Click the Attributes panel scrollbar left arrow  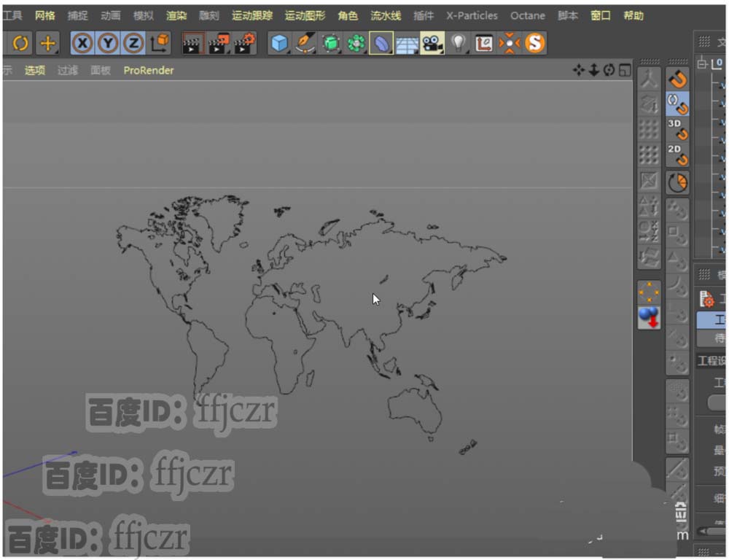[703, 531]
